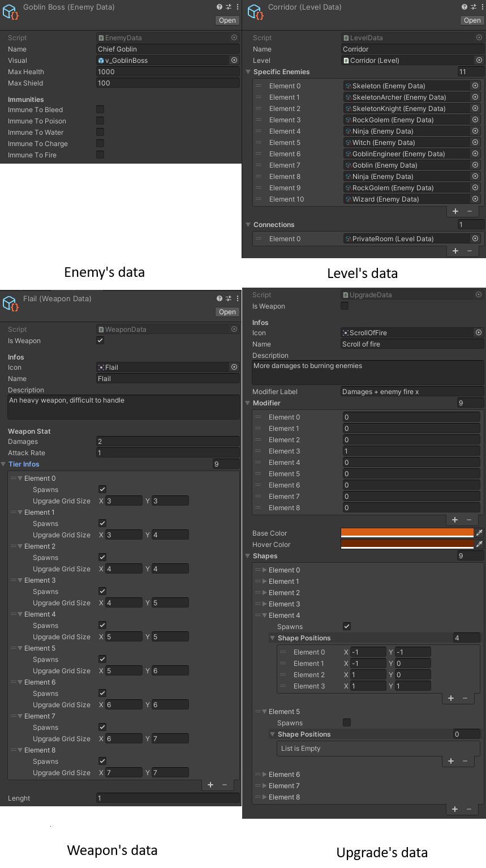Check Is Weapon in the UpgradeData panel
Screen dimensions: 486x868
(345, 306)
